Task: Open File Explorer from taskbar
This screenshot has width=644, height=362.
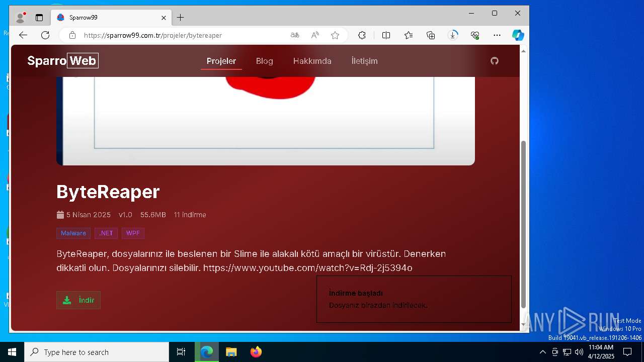Action: pos(231,352)
